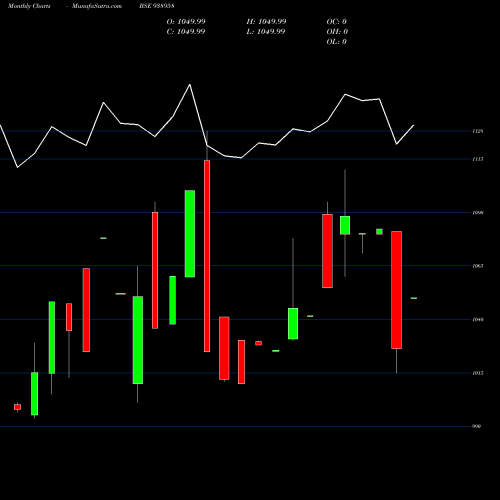Click the tall green candle left of tallest red candle
The height and width of the screenshot is (500, 500).
click(190, 234)
